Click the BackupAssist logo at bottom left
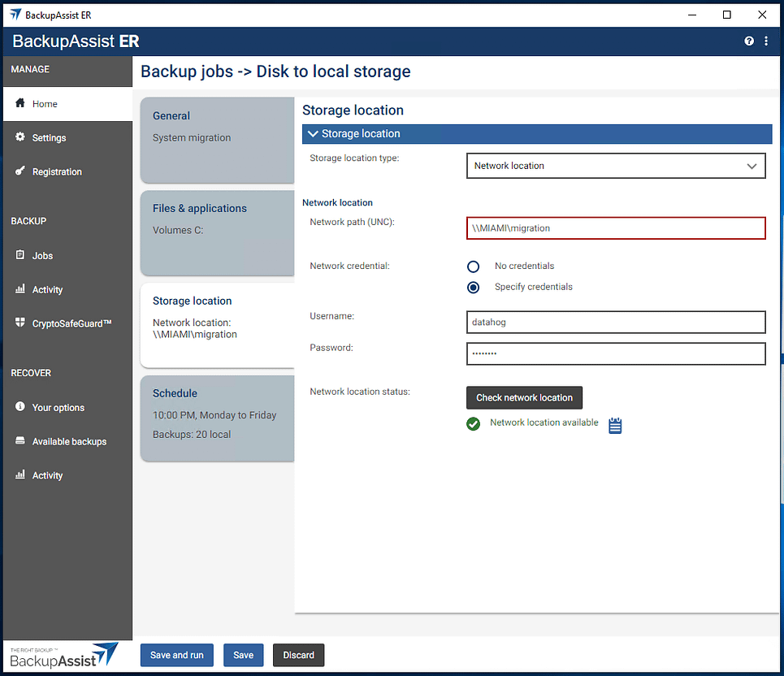784x676 pixels. (64, 656)
